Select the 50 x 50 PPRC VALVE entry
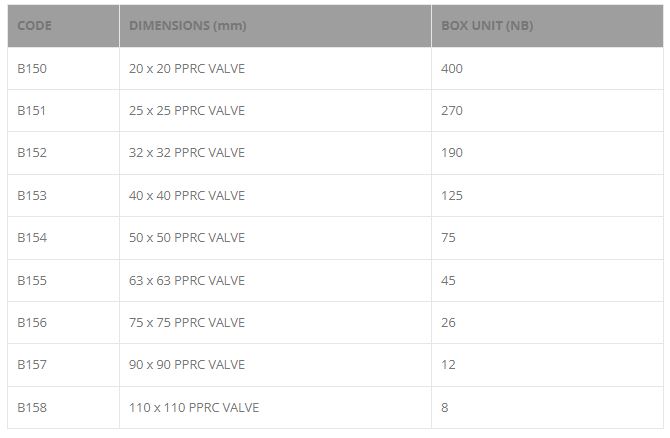The width and height of the screenshot is (670, 438). (187, 238)
